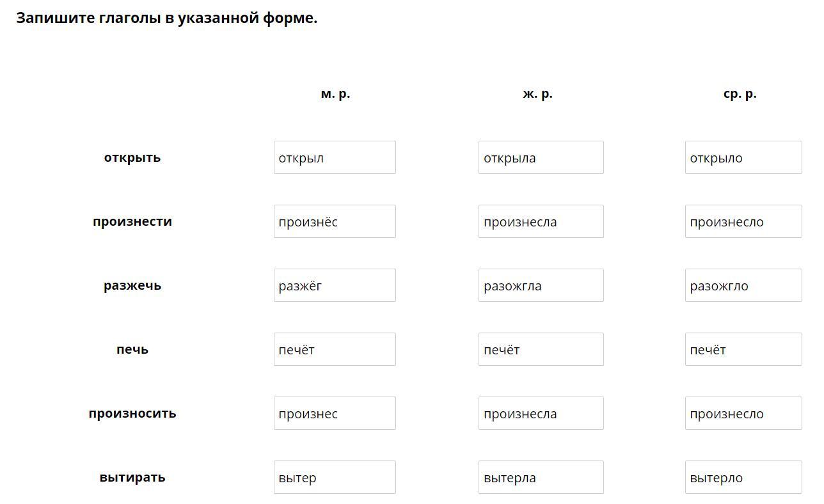824x504 pixels.
Task: Click the field containing разожгло
Action: point(743,285)
